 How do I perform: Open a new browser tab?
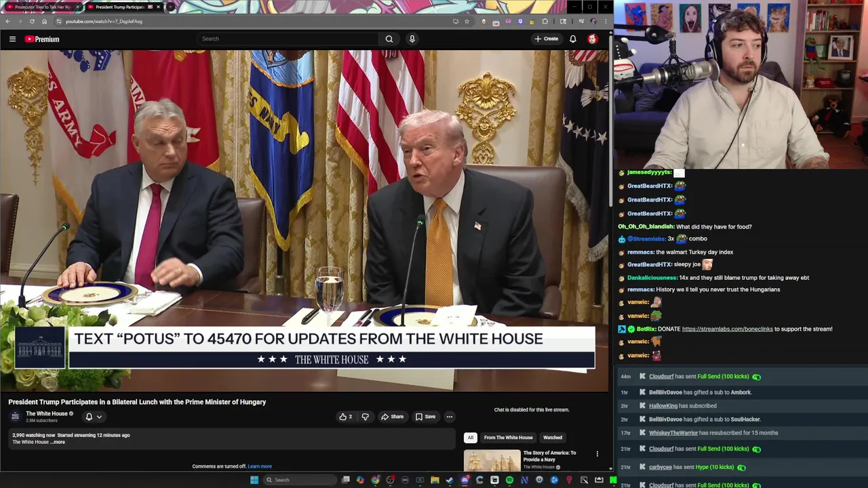click(x=171, y=7)
